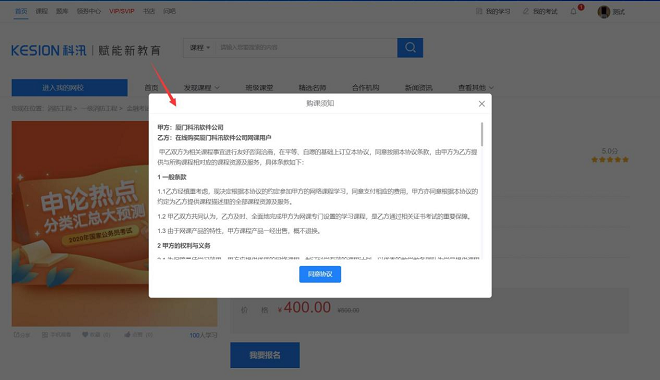Open 书店 in the top bar
Image resolution: width=660 pixels, height=380 pixels.
149,11
